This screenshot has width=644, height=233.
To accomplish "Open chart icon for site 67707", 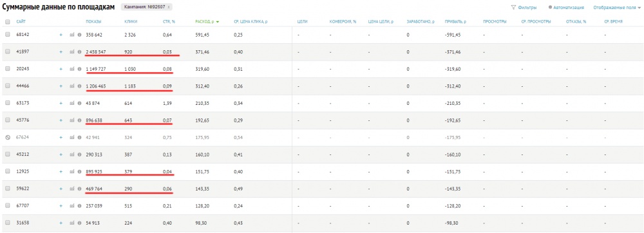I will coord(72,206).
